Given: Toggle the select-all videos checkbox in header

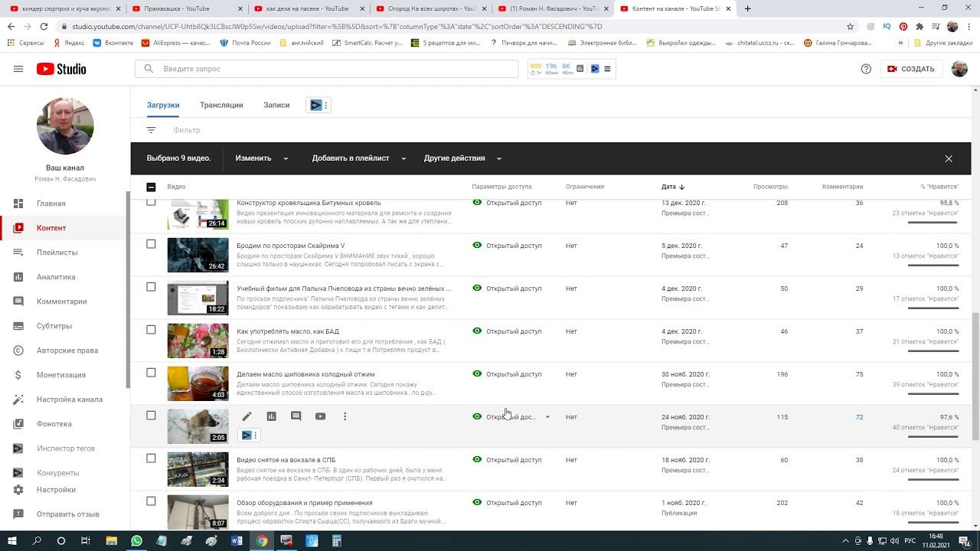Looking at the screenshot, I should click(x=151, y=187).
